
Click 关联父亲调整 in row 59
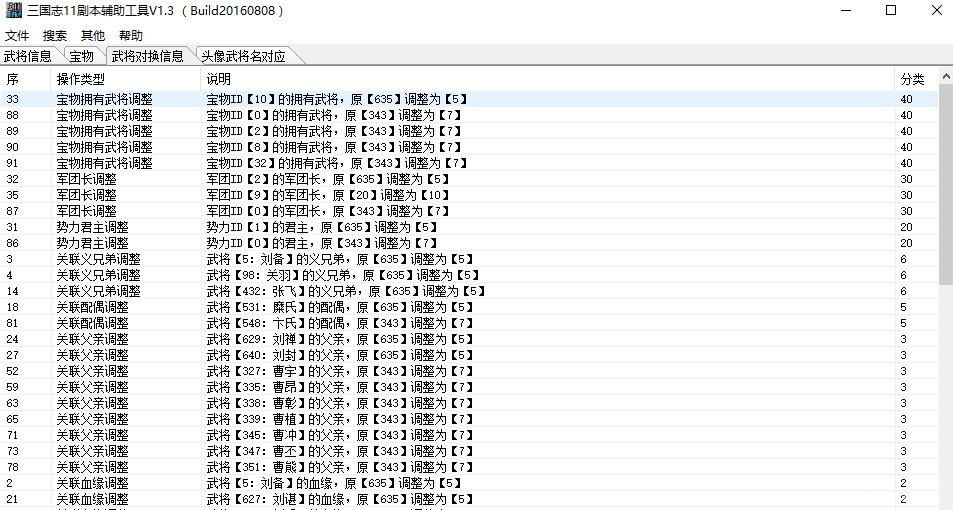[x=92, y=387]
